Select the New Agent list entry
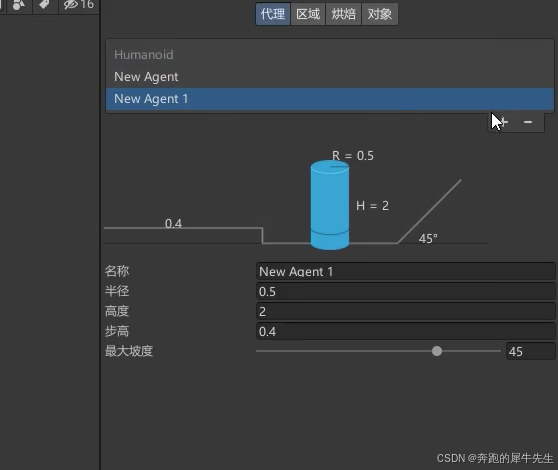The width and height of the screenshot is (558, 470). tap(330, 77)
